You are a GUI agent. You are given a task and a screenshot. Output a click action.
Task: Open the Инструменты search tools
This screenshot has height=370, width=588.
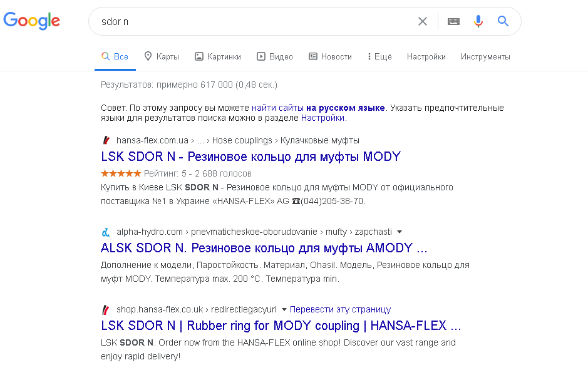(x=485, y=56)
